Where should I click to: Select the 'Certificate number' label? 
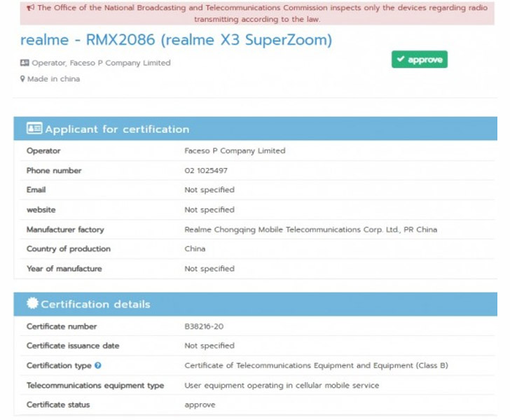62,326
